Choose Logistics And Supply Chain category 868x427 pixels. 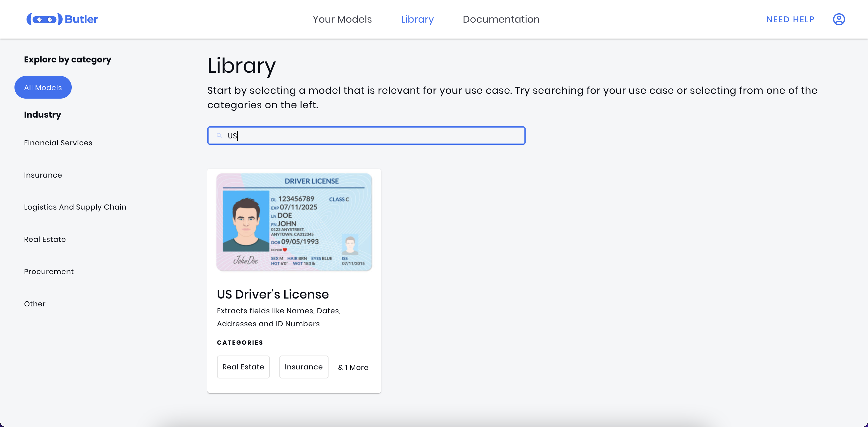[x=75, y=207]
